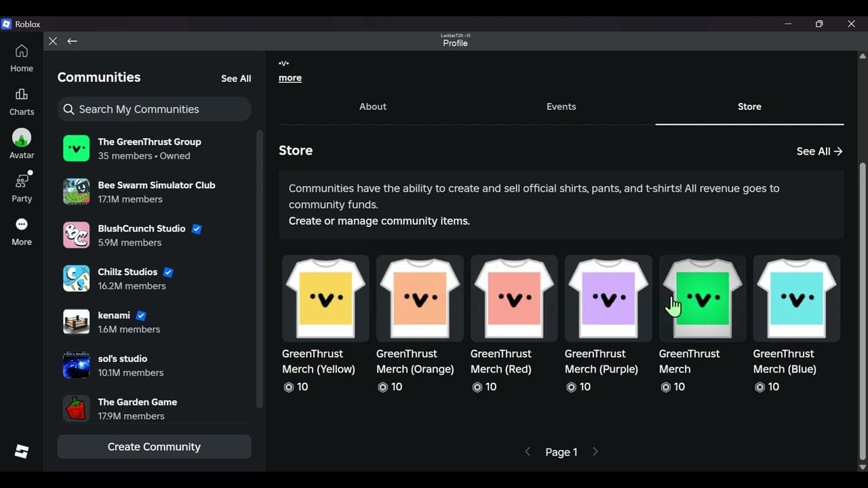Viewport: 868px width, 488px height.
Task: Click the GreenThrust Merch (Purple) title
Action: pos(601,361)
